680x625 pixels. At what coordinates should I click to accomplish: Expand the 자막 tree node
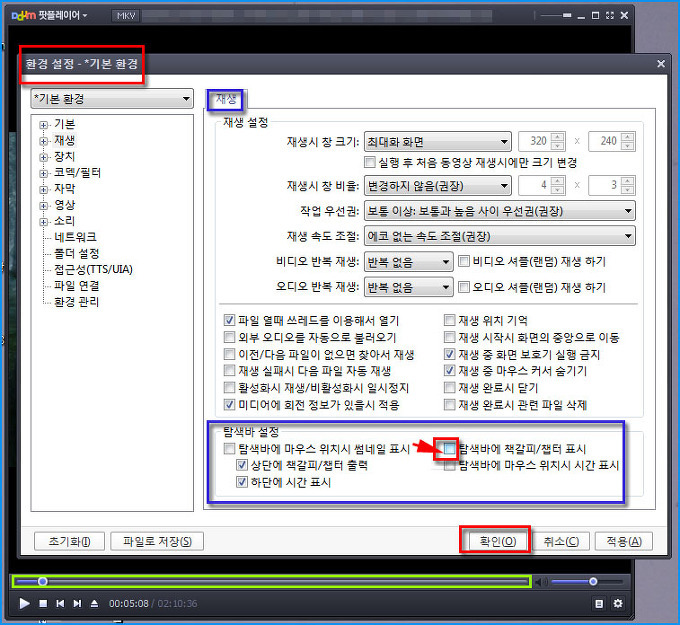point(43,190)
